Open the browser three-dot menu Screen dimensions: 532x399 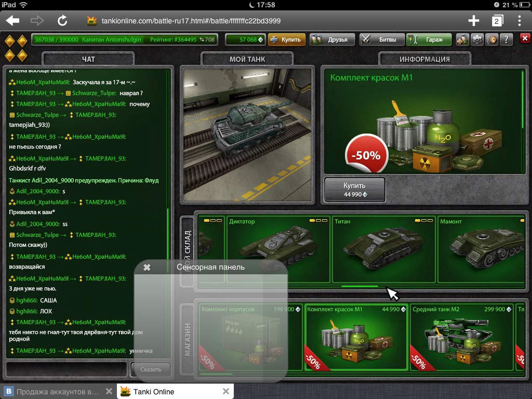coord(520,21)
